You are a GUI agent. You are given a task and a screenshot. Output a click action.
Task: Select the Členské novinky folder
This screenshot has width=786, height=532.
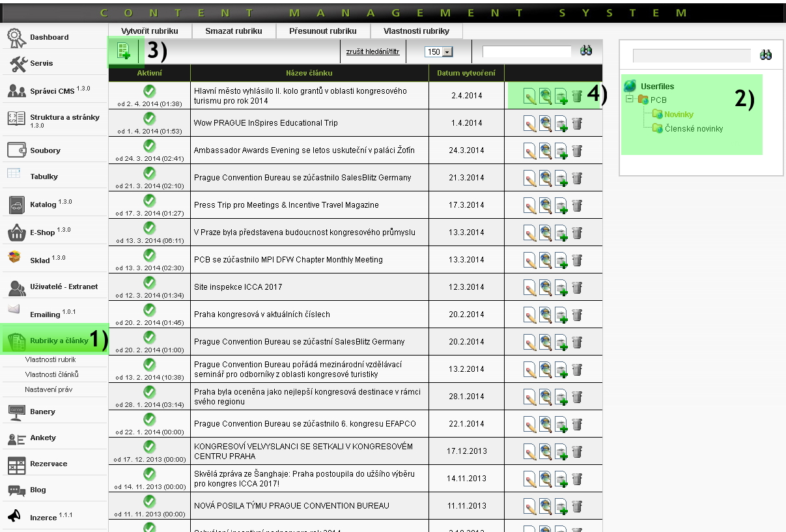694,129
